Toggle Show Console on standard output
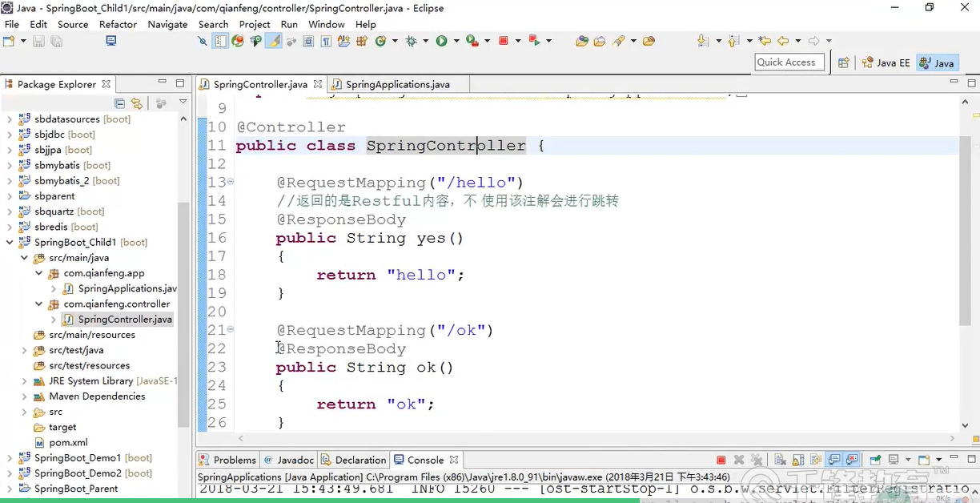Image resolution: width=980 pixels, height=503 pixels. click(834, 460)
